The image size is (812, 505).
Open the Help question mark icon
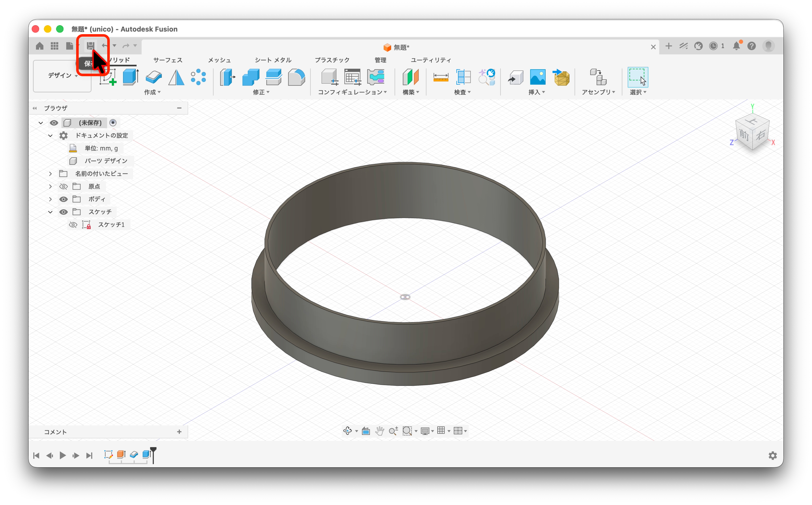(752, 46)
